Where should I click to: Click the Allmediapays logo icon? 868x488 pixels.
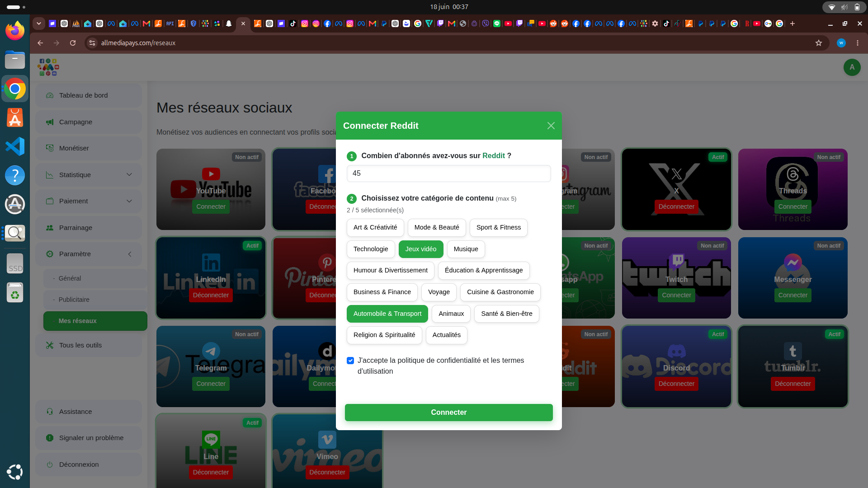(48, 67)
